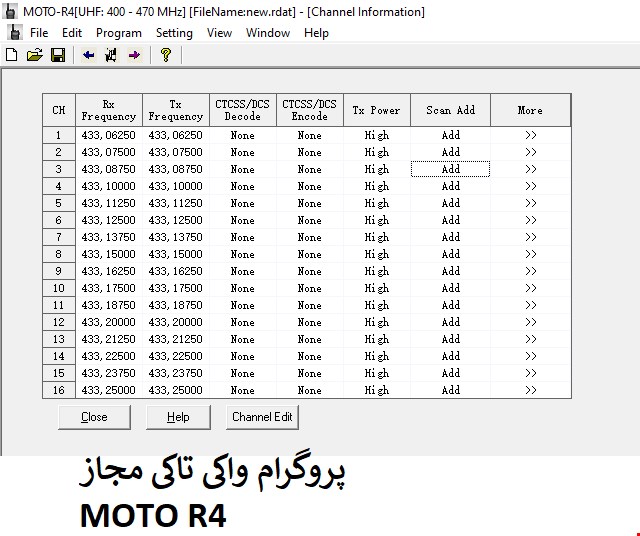The height and width of the screenshot is (536, 640).
Task: Toggle Scan Add for channel 11
Action: (451, 305)
